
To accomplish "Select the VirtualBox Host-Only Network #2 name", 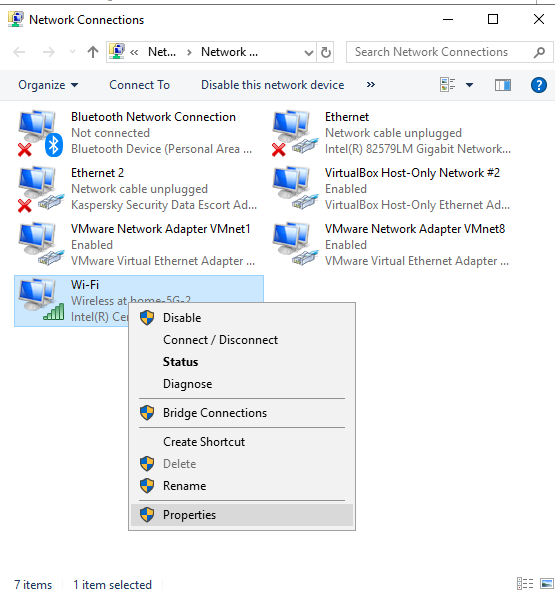I will click(x=412, y=173).
